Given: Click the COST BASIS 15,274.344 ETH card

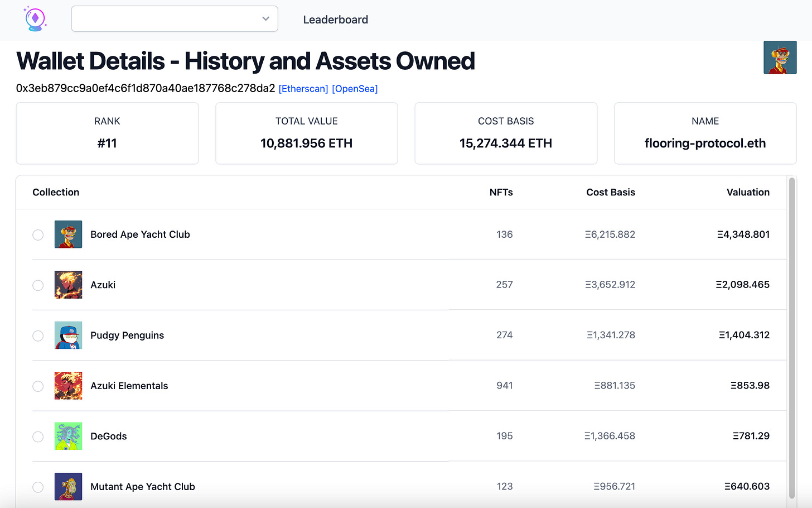Looking at the screenshot, I should (506, 133).
